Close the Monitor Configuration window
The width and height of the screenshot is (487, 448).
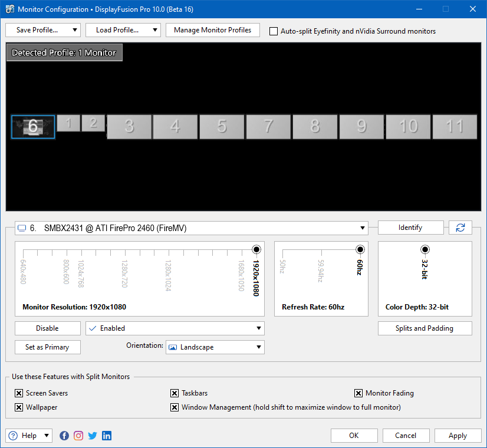coord(473,9)
